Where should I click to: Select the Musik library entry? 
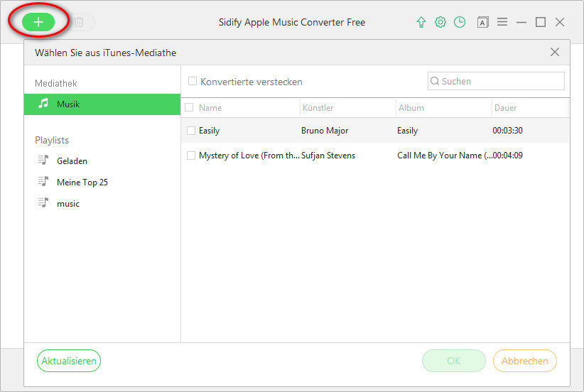102,104
